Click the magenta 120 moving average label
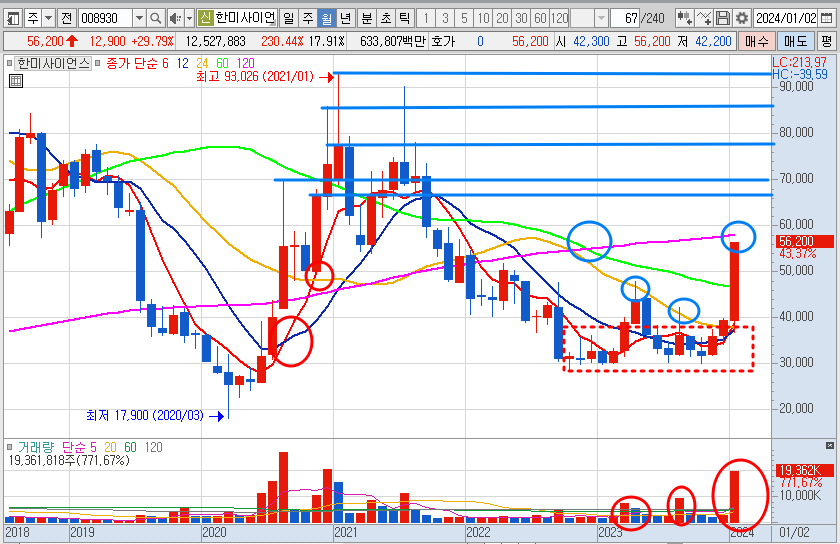 pos(245,64)
